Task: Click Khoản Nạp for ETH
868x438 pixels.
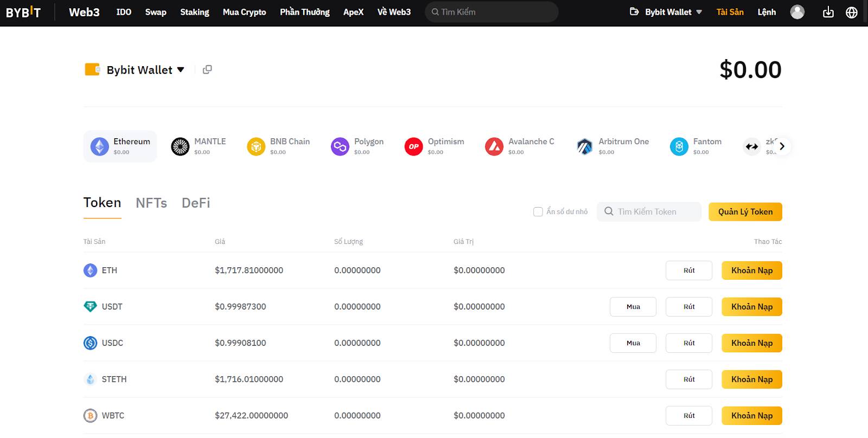Action: click(752, 270)
